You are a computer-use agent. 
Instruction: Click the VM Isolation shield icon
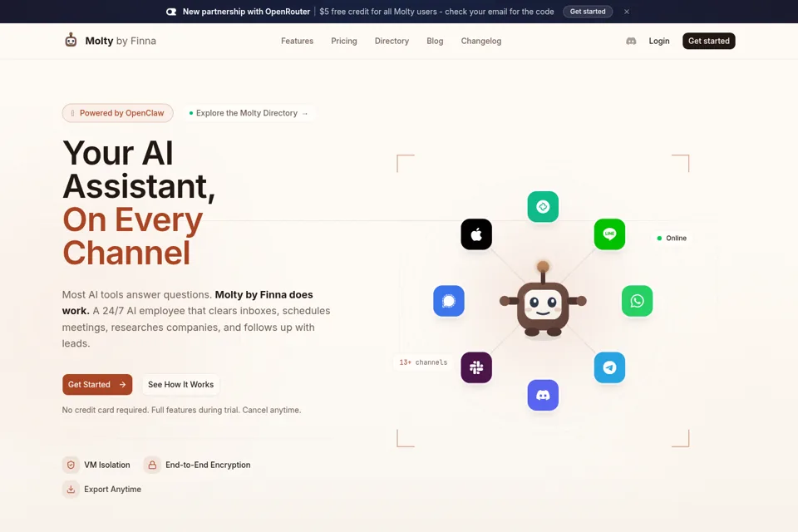click(71, 465)
